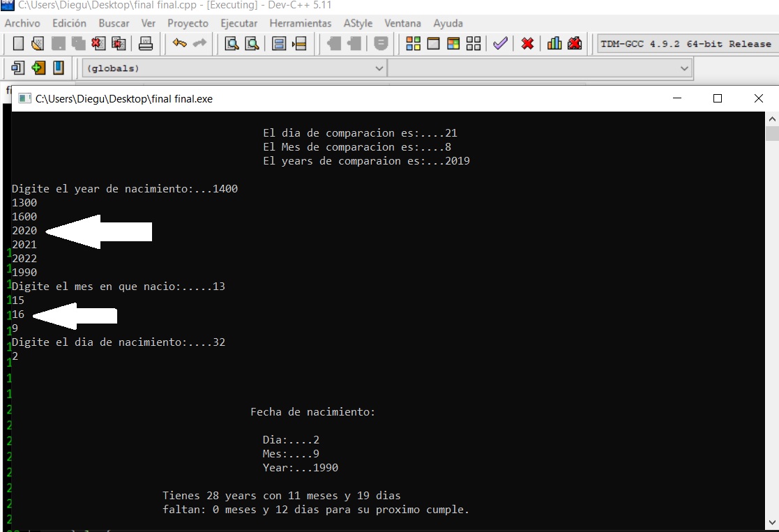Open the AStyle menu
The width and height of the screenshot is (779, 532).
pos(358,23)
